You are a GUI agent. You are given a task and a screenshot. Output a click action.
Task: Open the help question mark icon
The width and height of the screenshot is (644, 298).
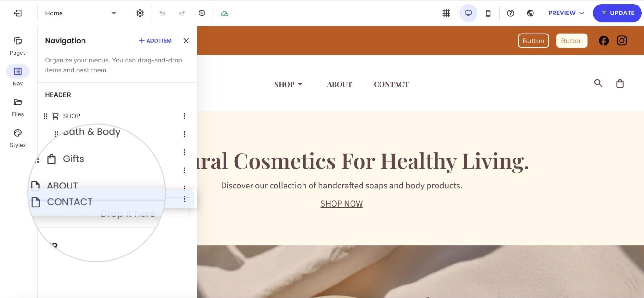[x=510, y=13]
